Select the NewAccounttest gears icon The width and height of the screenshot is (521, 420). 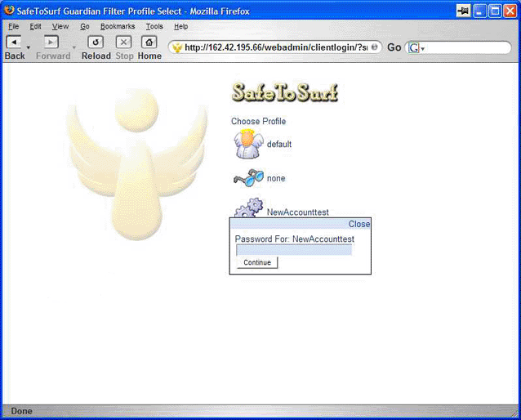249,208
